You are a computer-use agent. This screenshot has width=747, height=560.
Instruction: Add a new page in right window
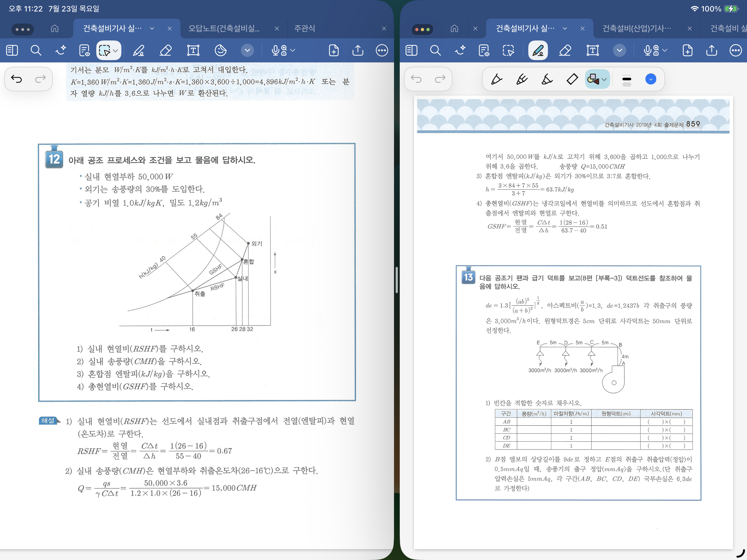pos(688,50)
